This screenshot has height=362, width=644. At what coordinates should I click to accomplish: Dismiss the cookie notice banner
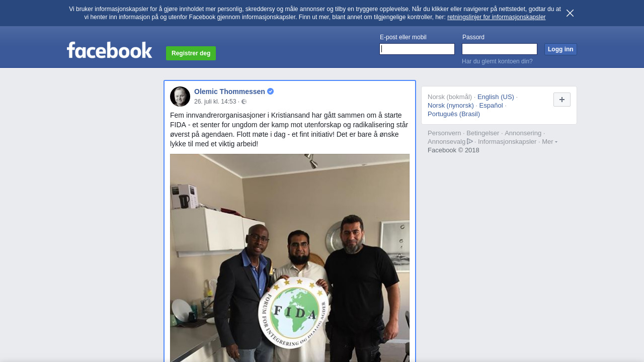point(570,13)
